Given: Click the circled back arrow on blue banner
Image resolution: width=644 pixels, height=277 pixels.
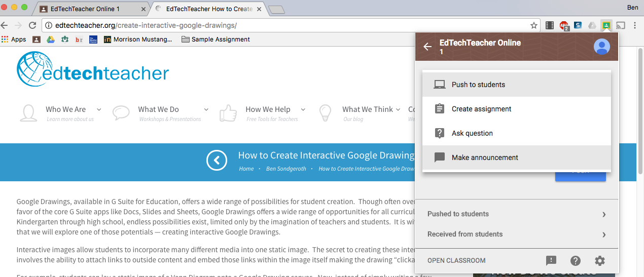Looking at the screenshot, I should tap(217, 161).
